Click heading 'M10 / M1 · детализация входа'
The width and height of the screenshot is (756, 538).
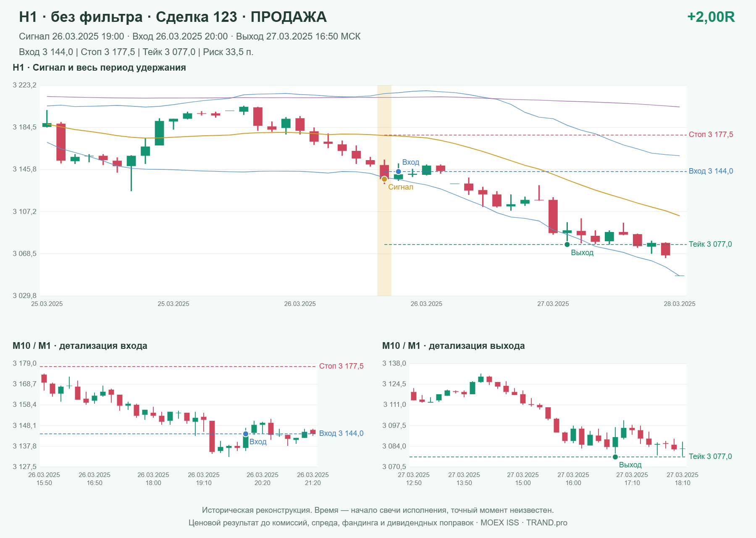[x=80, y=346]
